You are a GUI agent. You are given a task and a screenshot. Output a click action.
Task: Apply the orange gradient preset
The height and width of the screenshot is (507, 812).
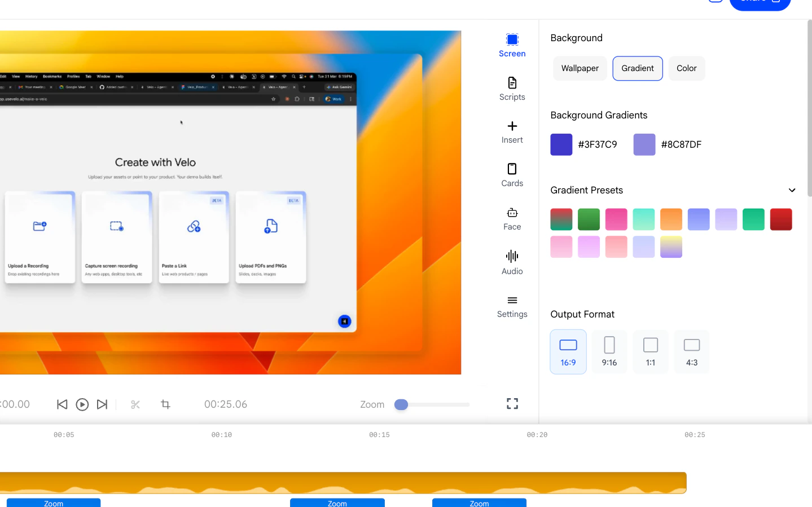(x=671, y=219)
